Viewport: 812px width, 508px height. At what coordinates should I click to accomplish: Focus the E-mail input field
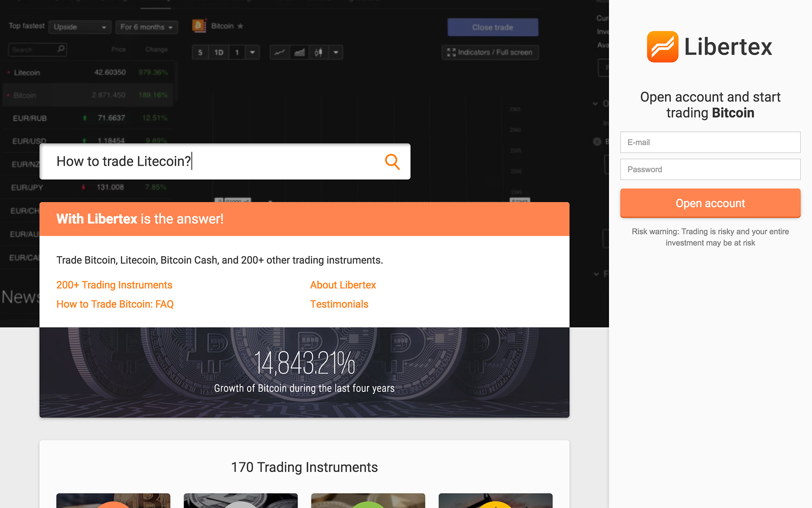tap(710, 142)
